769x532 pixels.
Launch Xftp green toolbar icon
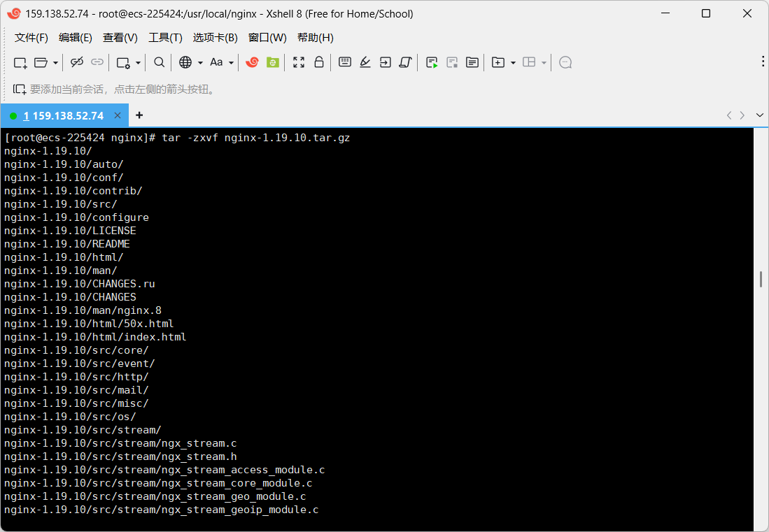point(273,62)
